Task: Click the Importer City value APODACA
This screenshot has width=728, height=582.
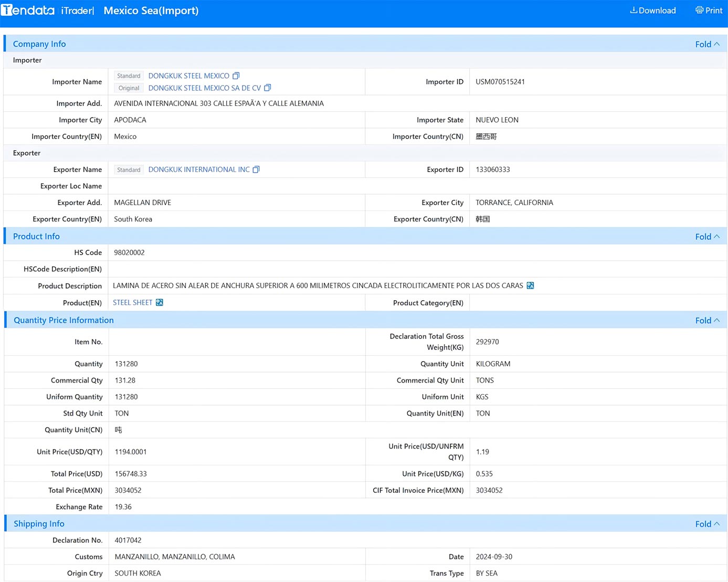Action: click(130, 120)
